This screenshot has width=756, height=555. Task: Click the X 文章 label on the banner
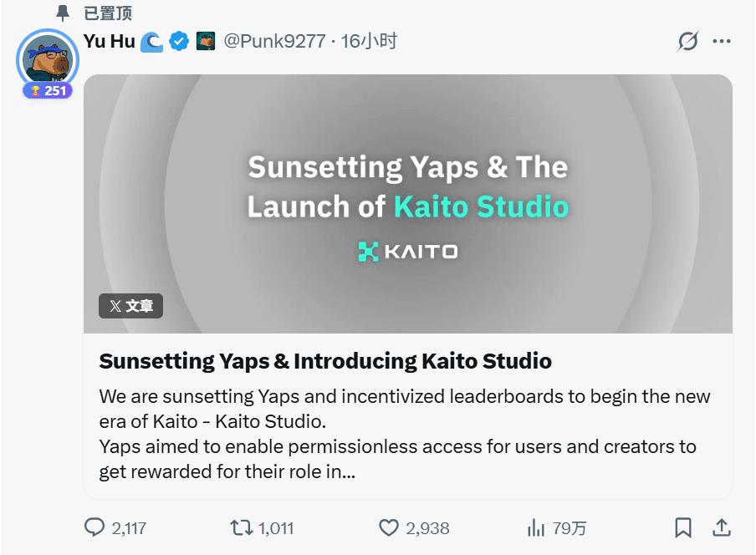[130, 306]
